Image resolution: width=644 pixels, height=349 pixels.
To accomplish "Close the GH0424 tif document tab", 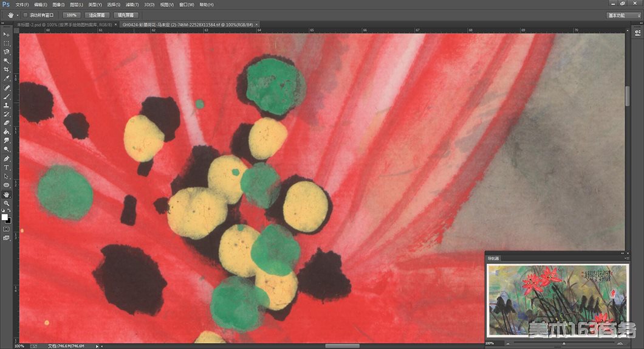I will tap(257, 25).
